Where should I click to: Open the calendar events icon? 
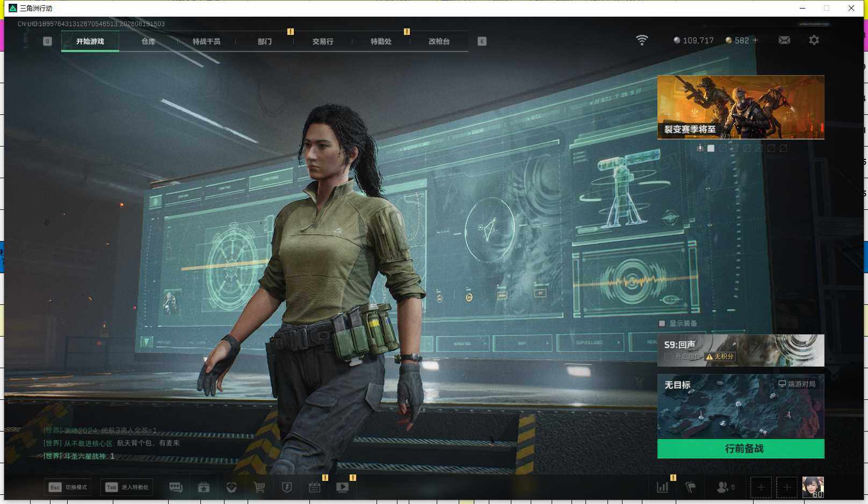[315, 487]
